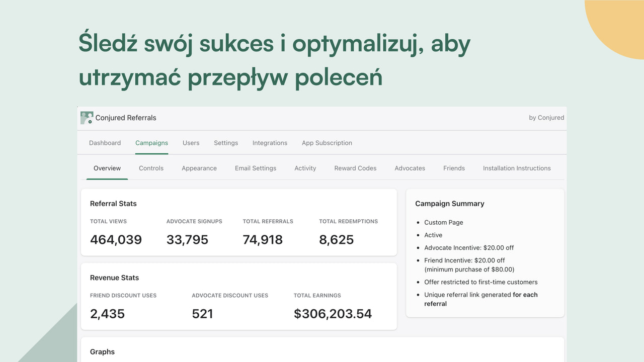Click the Revenue Stats heading
This screenshot has width=644, height=362.
coord(114,278)
